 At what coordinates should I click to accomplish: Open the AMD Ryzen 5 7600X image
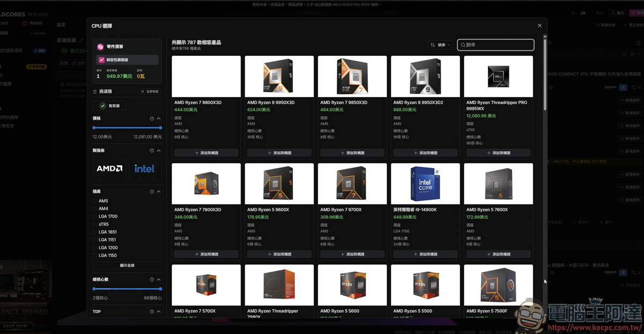(x=499, y=184)
